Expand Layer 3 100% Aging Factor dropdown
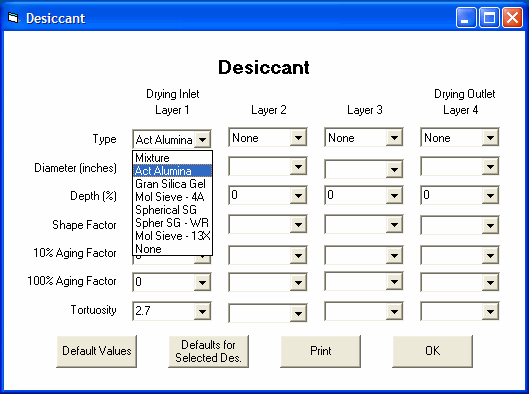This screenshot has width=529, height=394. coord(394,282)
